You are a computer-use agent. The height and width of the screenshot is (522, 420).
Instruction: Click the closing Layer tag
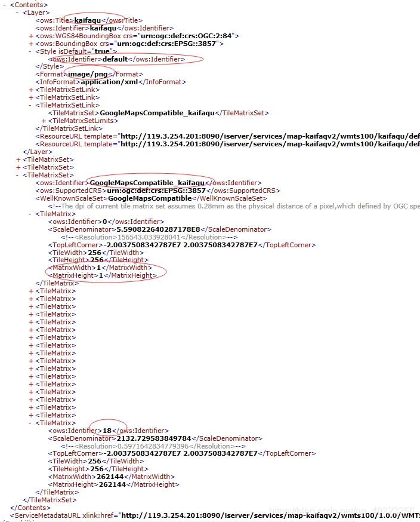pos(38,152)
